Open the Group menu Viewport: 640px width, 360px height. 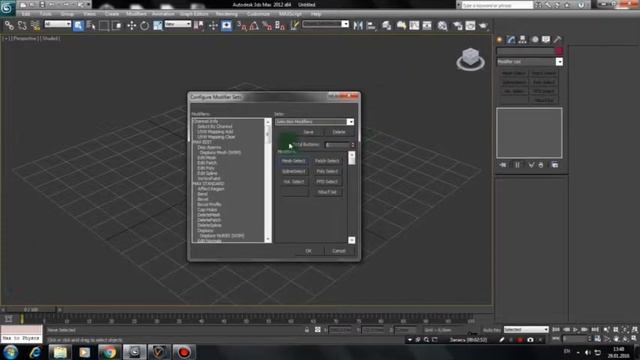coord(67,14)
